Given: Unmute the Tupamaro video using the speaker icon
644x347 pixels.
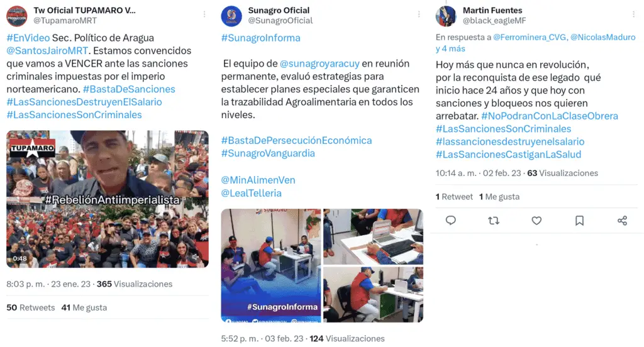Looking at the screenshot, I should [195, 258].
